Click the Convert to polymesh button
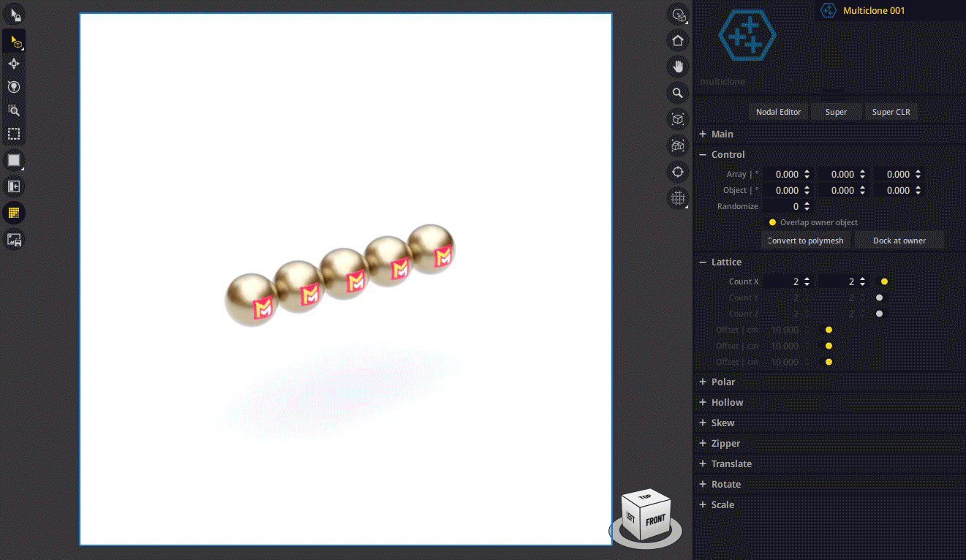 pos(805,240)
